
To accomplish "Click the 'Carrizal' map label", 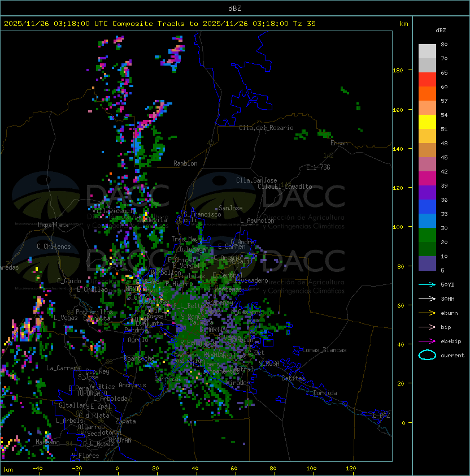I will tap(168, 379).
